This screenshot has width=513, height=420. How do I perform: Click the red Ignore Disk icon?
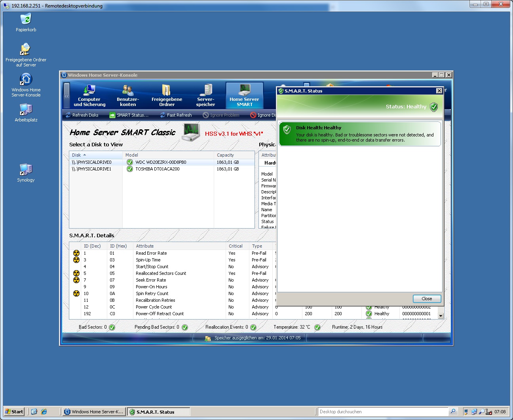pos(253,115)
